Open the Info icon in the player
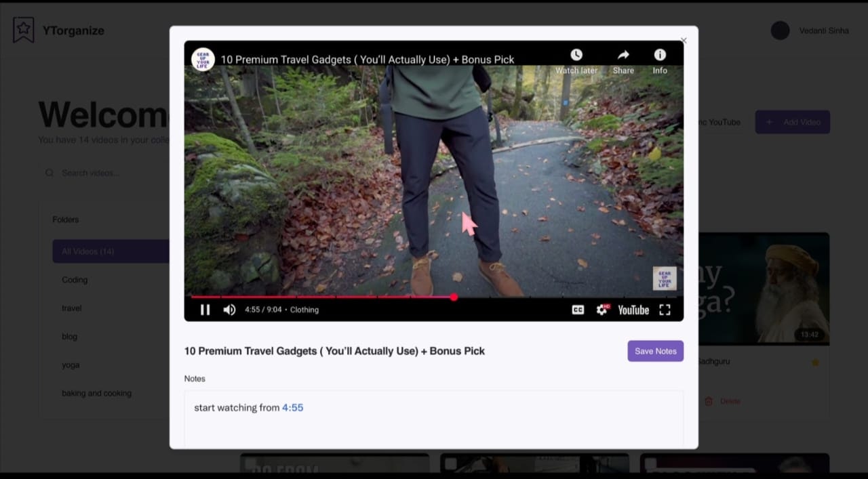The image size is (868, 479). coord(660,55)
